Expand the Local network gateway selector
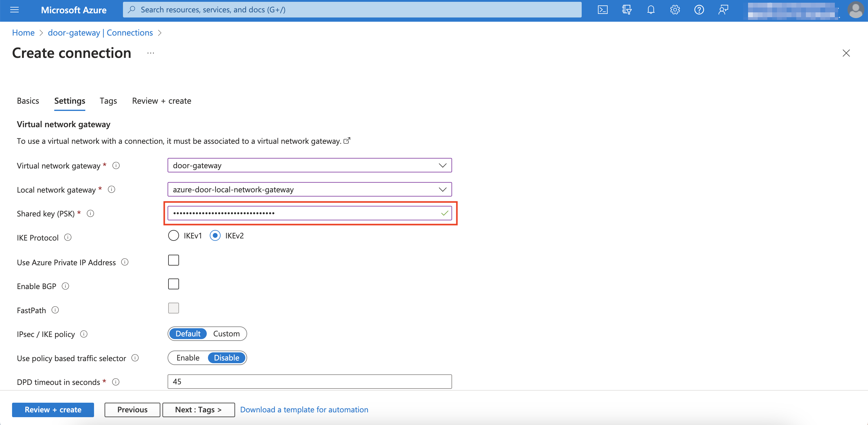The height and width of the screenshot is (425, 868). click(x=443, y=189)
